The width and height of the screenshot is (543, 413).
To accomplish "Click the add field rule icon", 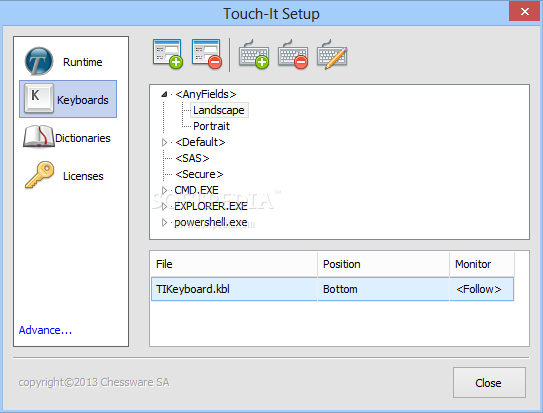I will click(x=168, y=54).
